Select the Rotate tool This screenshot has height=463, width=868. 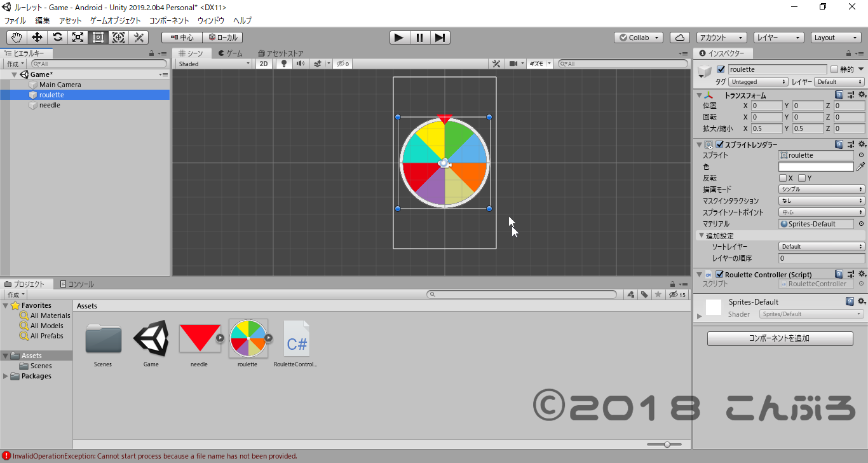pyautogui.click(x=57, y=37)
